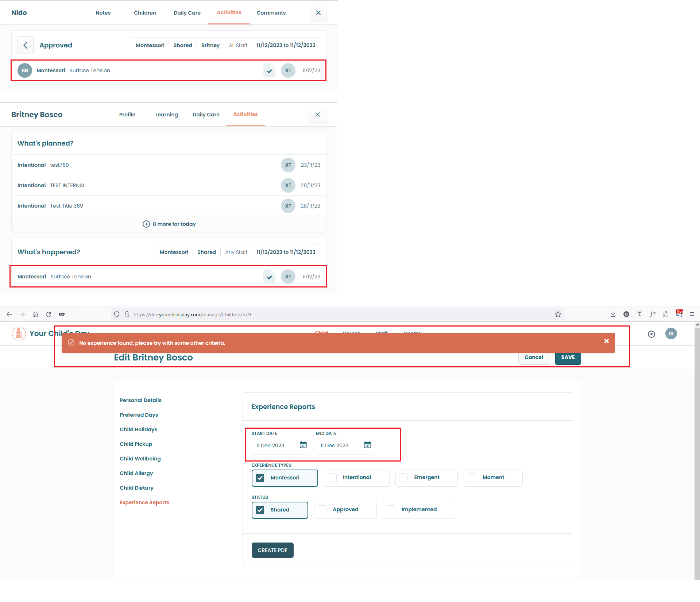Open browser extensions puzzle icon
Viewport: 700px width, 602px height.
[666, 314]
